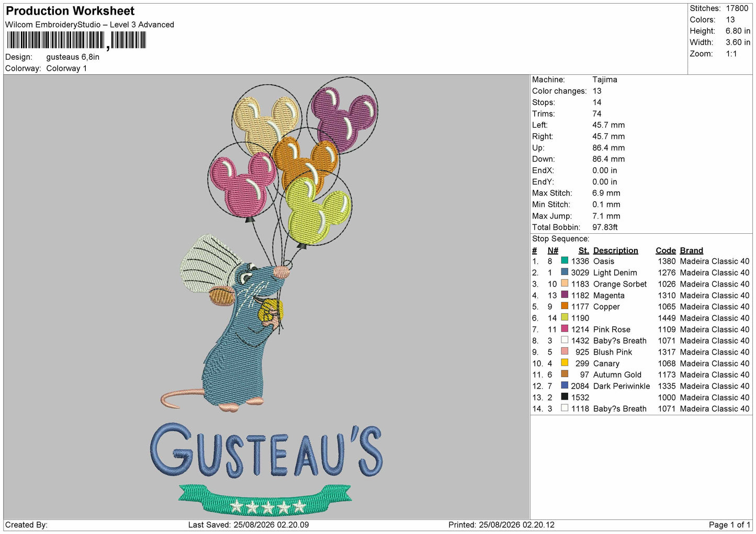Select the Copper color swatch

pyautogui.click(x=565, y=306)
